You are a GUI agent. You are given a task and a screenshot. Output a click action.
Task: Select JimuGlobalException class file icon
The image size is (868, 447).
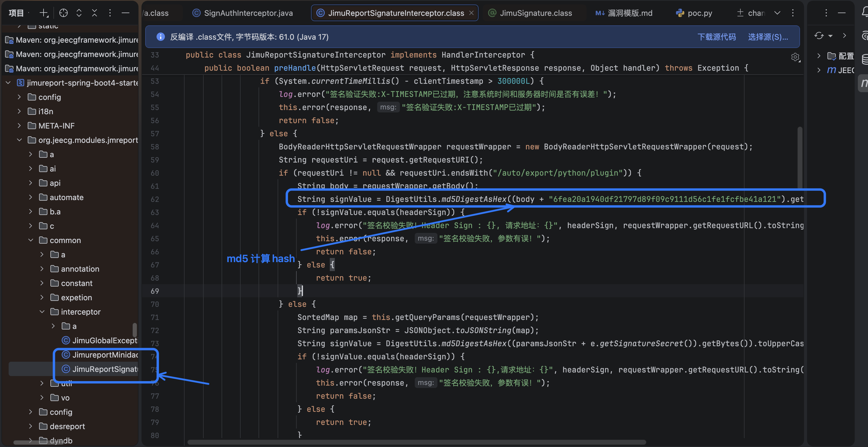pos(66,341)
